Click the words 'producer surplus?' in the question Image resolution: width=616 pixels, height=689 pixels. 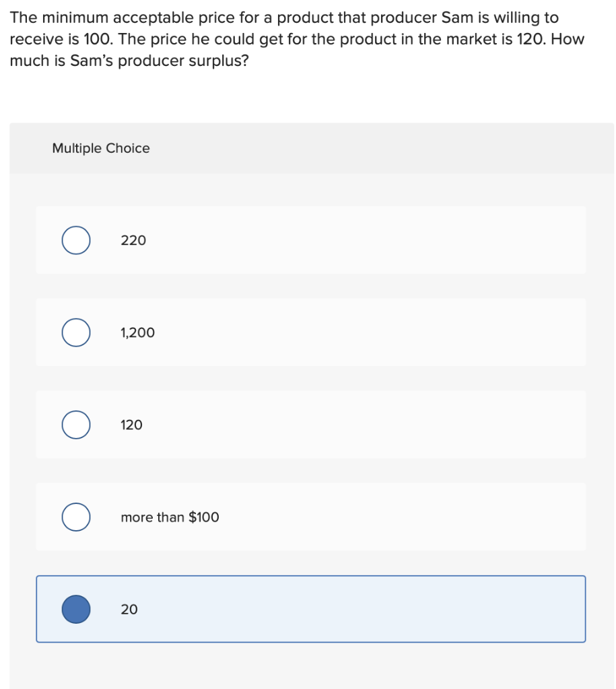click(x=183, y=61)
